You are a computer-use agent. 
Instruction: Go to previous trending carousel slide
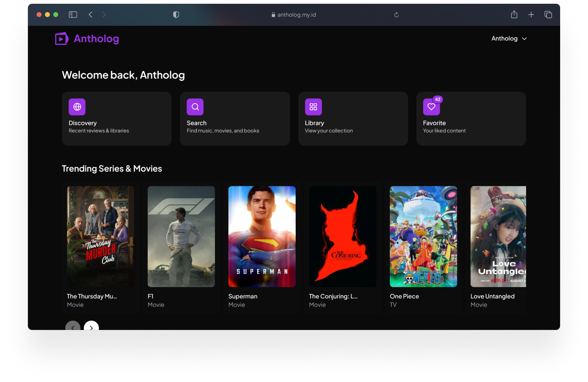click(73, 326)
